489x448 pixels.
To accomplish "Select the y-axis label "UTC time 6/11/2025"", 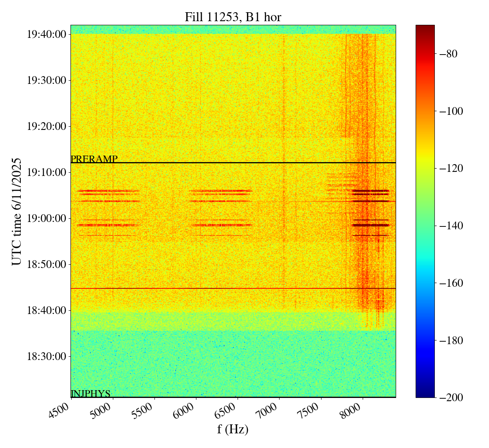I will [x=17, y=211].
